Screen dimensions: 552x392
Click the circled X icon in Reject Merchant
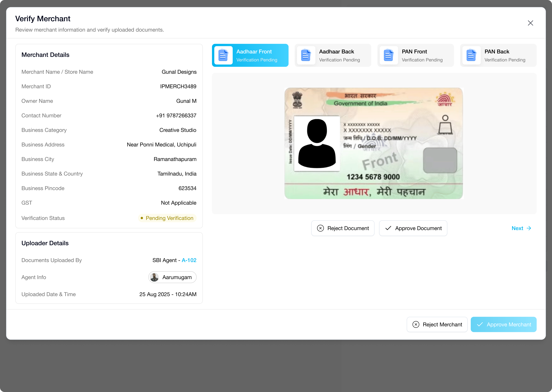point(416,324)
